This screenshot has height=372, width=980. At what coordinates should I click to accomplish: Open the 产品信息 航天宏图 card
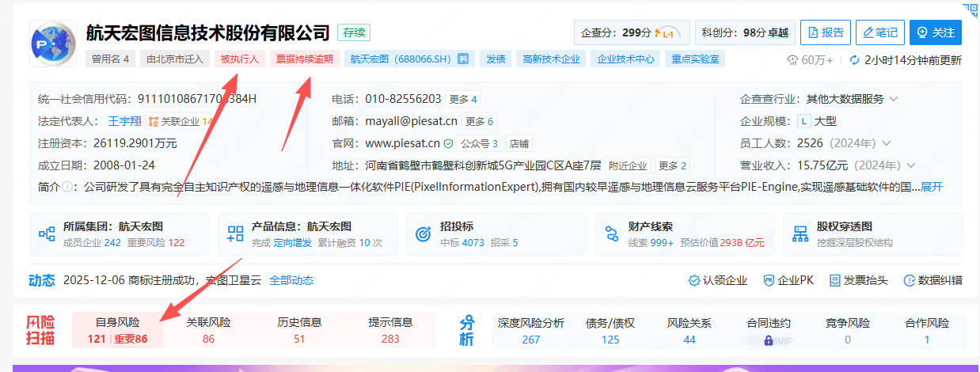click(308, 234)
